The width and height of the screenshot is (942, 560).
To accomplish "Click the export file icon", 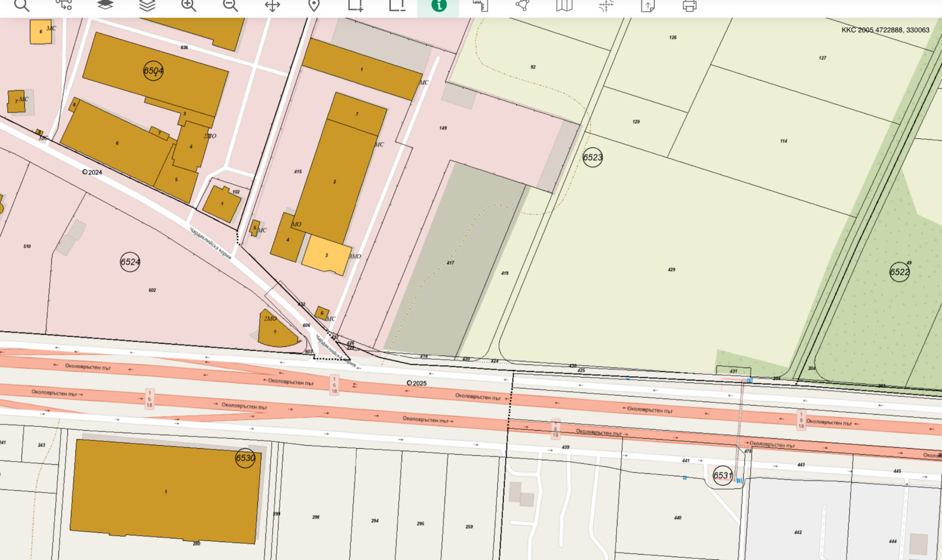I will (x=648, y=5).
